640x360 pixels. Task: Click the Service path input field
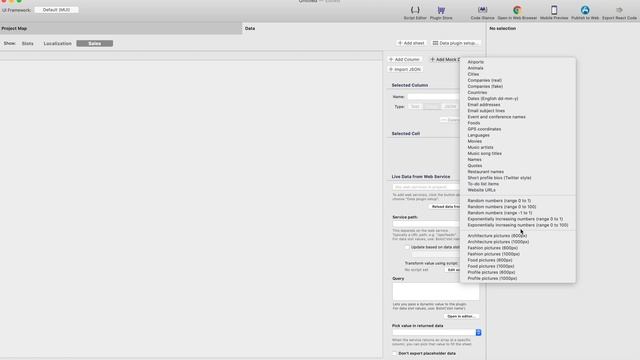426,223
